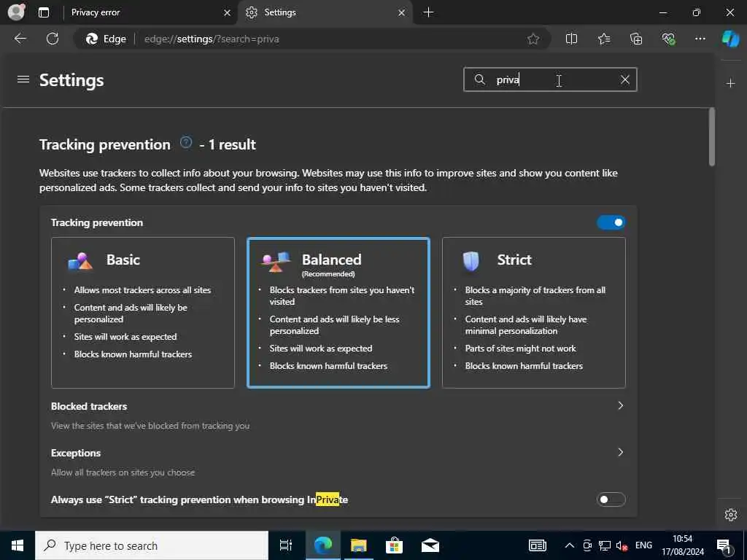Screen dimensions: 747x560
Task: Open split screen view icon
Action: [571, 39]
